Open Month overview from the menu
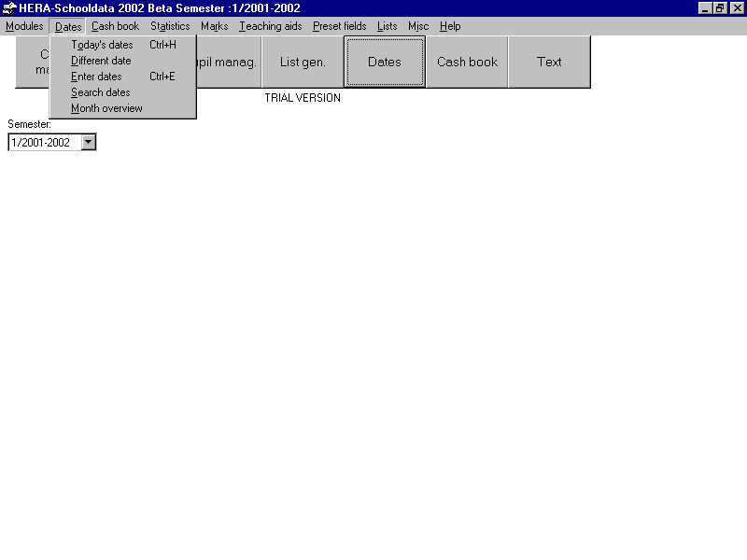The width and height of the screenshot is (747, 560). click(123, 108)
